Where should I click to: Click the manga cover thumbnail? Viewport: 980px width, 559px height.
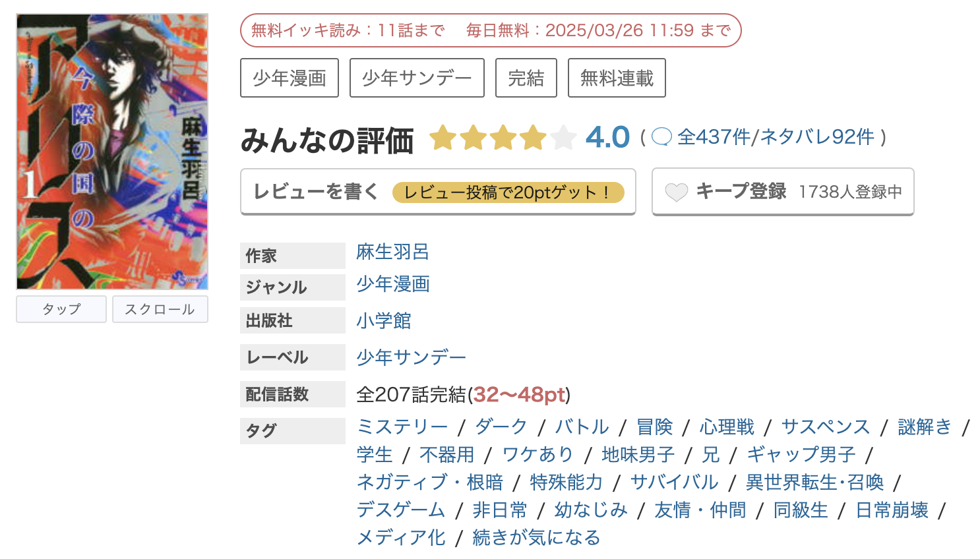[111, 148]
